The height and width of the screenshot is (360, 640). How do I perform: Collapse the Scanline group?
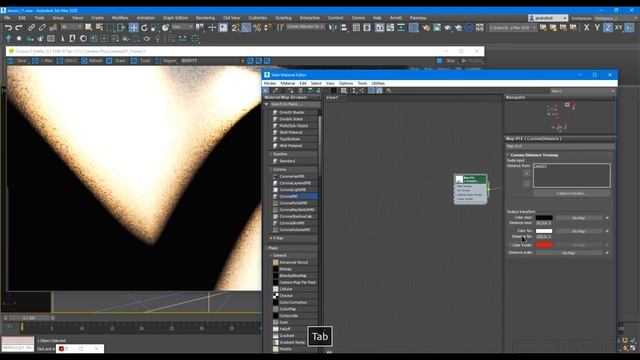(x=271, y=154)
